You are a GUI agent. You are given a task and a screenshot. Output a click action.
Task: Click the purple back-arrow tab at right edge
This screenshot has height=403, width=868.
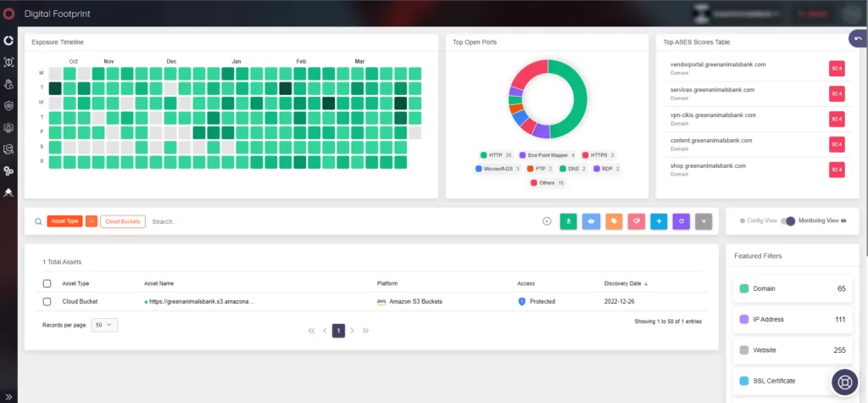(858, 38)
